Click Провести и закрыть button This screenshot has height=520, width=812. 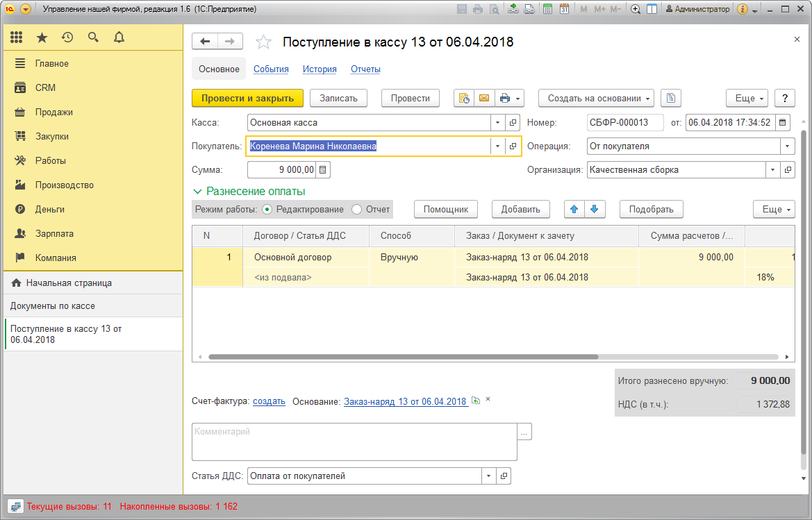[247, 99]
